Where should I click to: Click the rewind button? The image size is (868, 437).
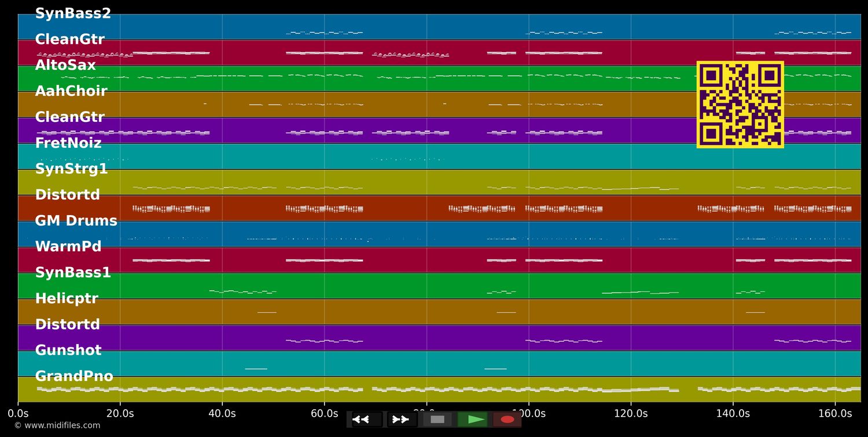pyautogui.click(x=366, y=420)
